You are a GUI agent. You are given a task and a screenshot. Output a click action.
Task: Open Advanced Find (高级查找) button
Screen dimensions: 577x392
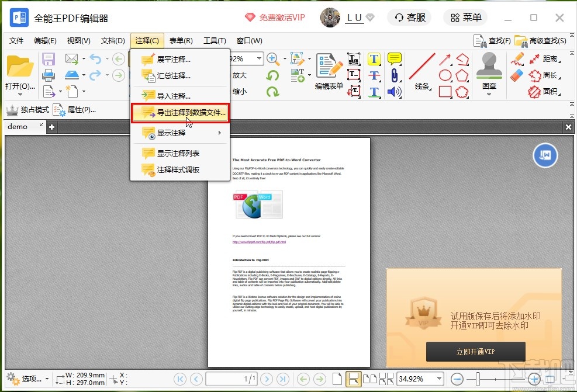click(540, 40)
